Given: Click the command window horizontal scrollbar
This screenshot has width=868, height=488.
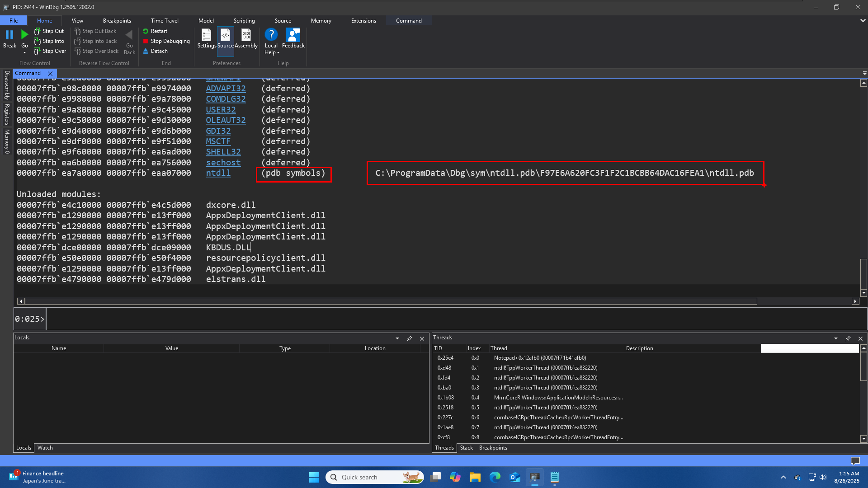Looking at the screenshot, I should 391,301.
